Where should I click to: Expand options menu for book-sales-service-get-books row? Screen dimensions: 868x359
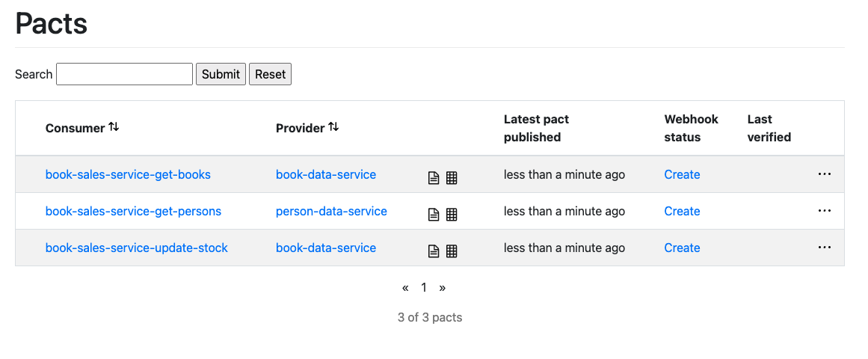825,174
